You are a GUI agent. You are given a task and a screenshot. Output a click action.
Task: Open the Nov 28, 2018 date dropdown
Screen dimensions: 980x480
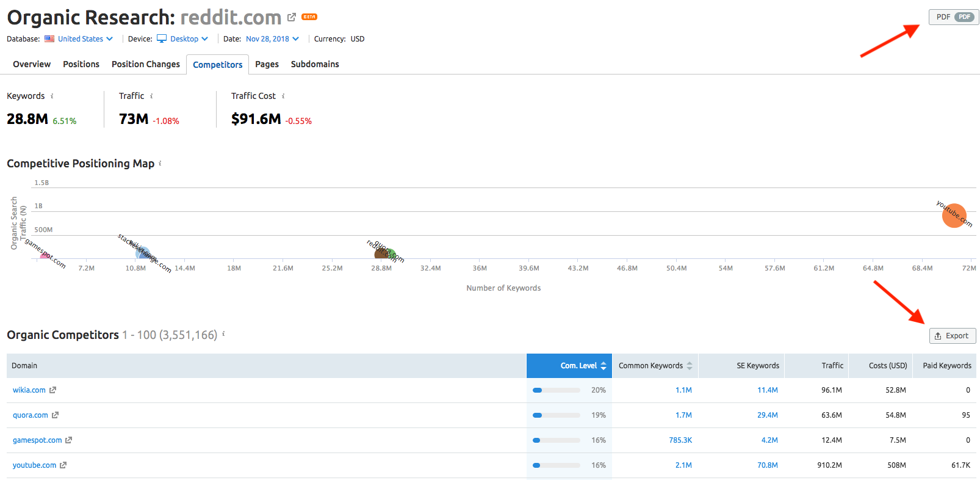[x=272, y=39]
